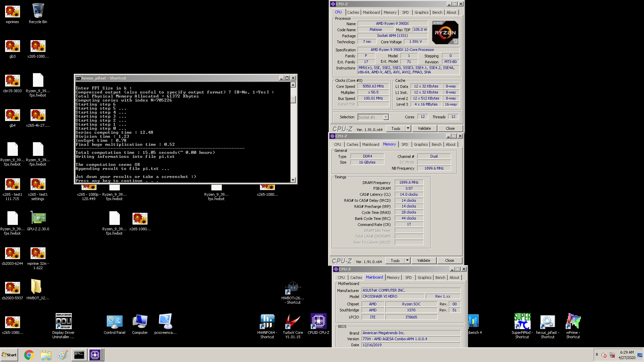644x362 pixels.
Task: Open the Caches tab in top CPU-Z window
Action: [353, 12]
